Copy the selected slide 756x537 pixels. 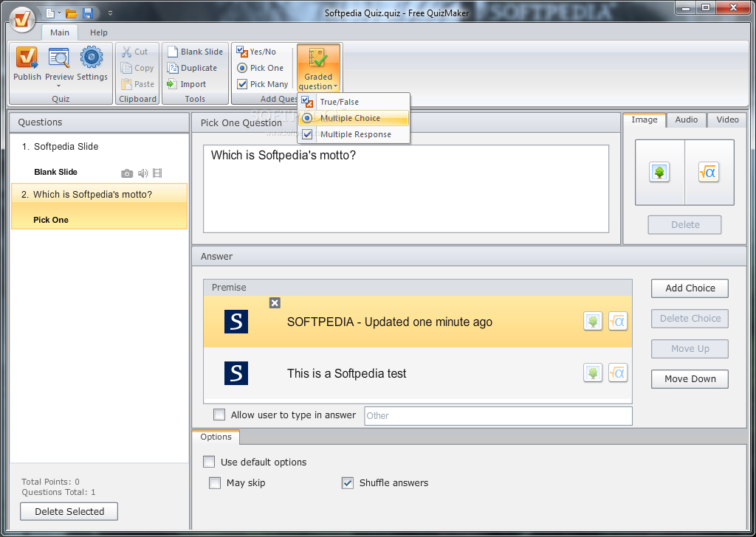[x=137, y=68]
